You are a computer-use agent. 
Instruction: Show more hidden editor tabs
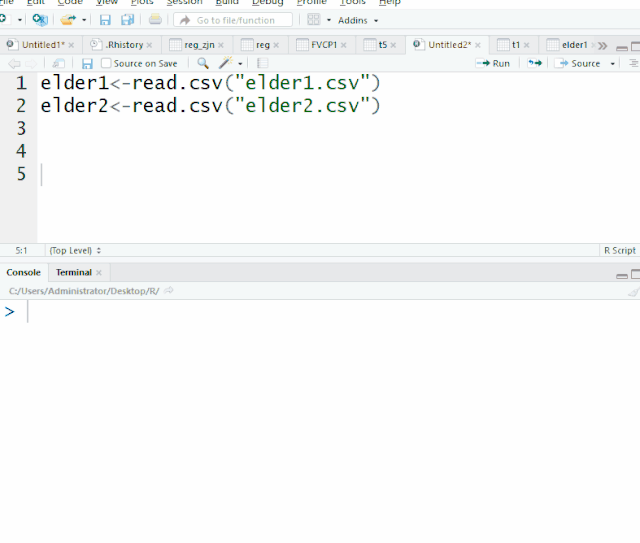tap(602, 45)
